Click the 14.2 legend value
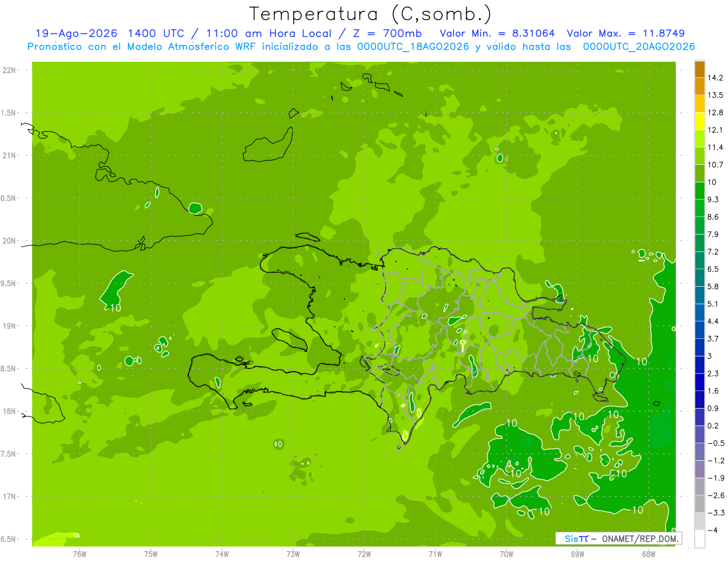The width and height of the screenshot is (728, 562). 715,78
